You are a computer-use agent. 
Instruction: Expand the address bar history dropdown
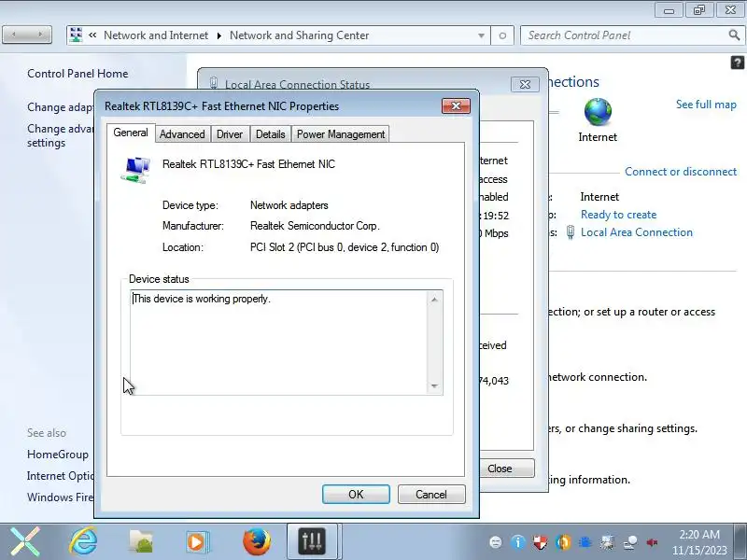(481, 35)
